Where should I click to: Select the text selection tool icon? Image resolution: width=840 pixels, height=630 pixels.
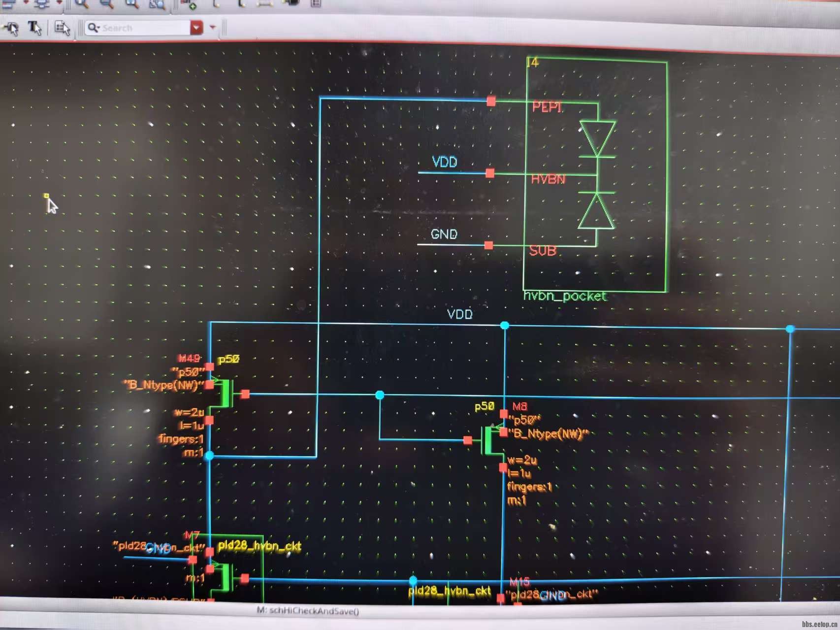coord(34,28)
